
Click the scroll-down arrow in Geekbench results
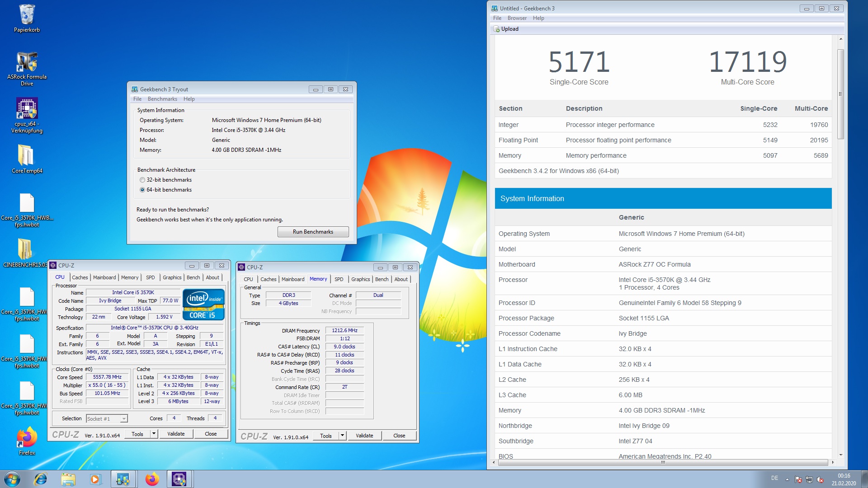click(x=840, y=455)
